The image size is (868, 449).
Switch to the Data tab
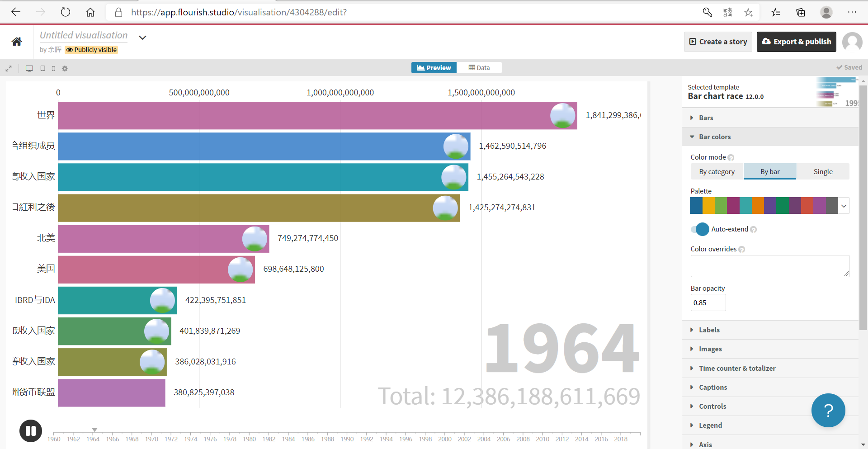[479, 68]
